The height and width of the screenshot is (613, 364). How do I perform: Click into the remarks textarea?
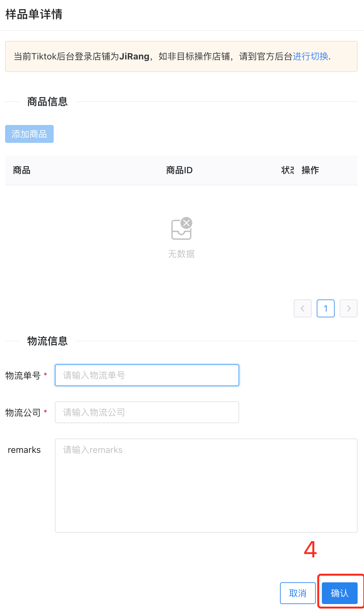tap(206, 485)
